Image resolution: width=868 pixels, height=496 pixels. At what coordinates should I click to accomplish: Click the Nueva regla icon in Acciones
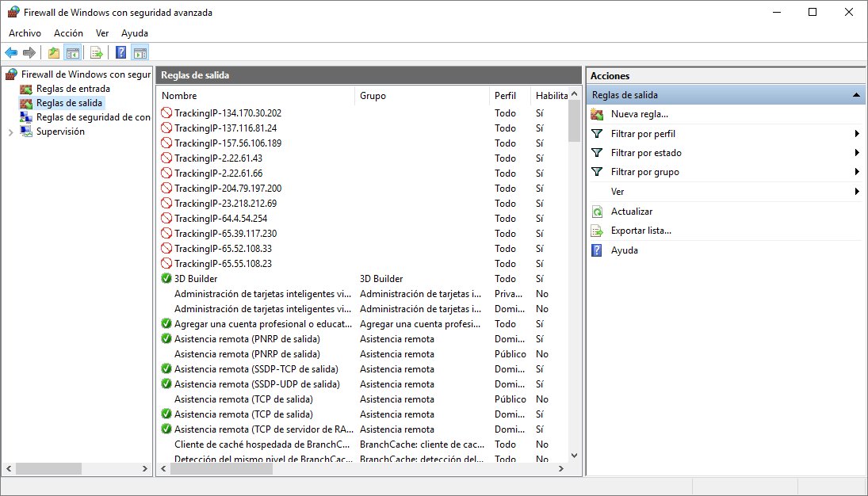(x=597, y=114)
